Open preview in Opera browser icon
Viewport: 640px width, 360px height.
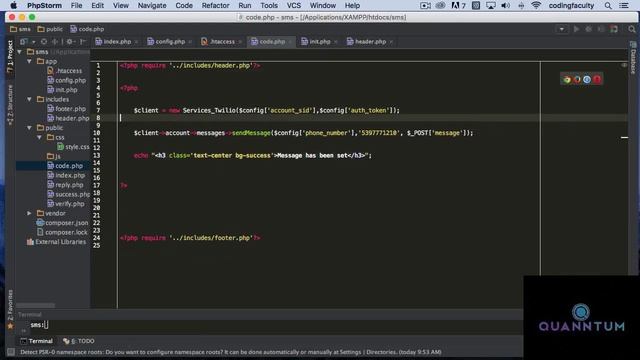(x=597, y=80)
